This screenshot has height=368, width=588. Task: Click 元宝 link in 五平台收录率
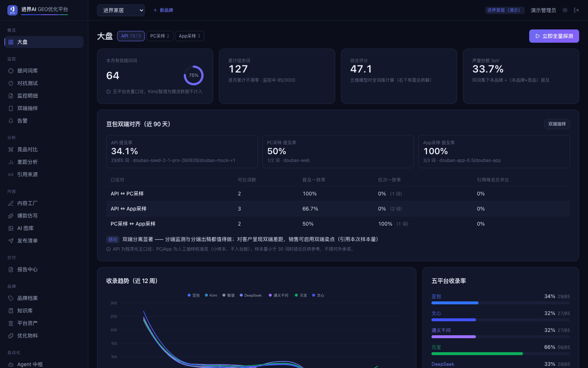point(436,347)
